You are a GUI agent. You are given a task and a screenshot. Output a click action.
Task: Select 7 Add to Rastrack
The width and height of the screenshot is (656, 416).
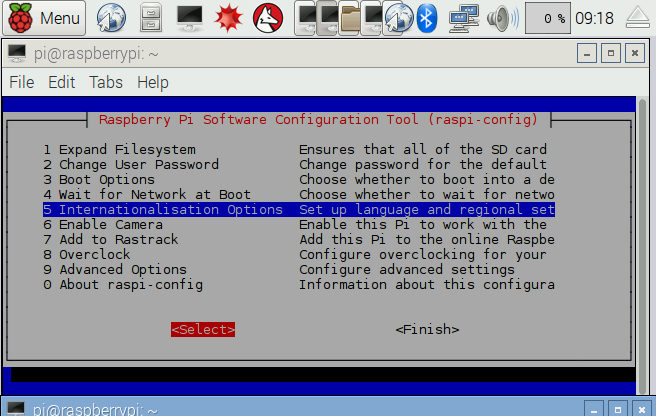pos(299,239)
